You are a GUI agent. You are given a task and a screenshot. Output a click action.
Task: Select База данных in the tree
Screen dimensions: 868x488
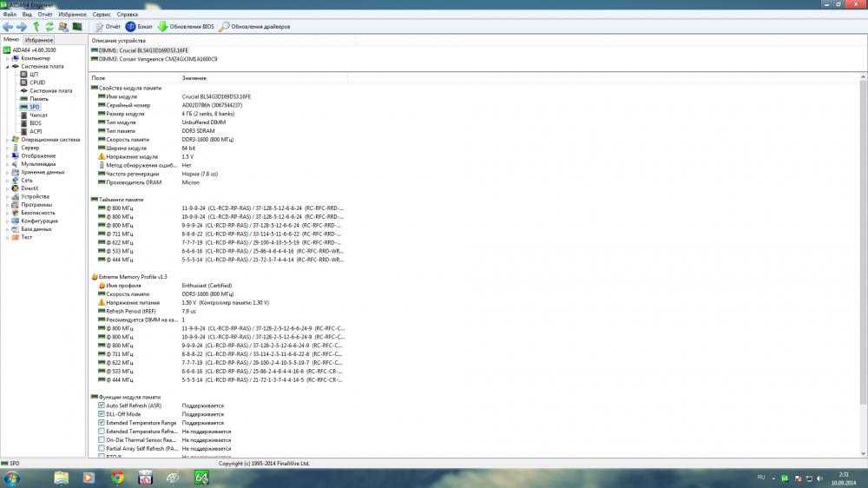pyautogui.click(x=36, y=228)
